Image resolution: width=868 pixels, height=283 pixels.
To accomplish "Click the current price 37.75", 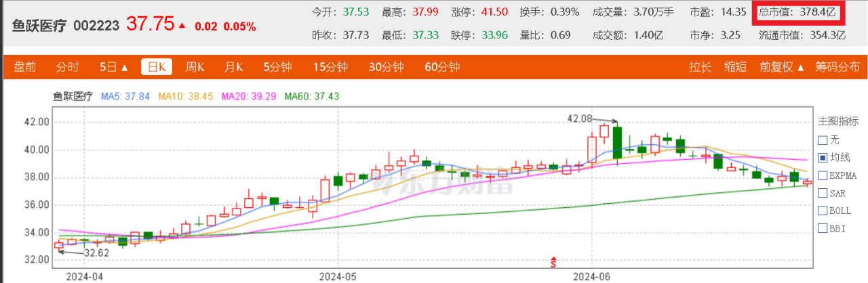I will pos(151,24).
